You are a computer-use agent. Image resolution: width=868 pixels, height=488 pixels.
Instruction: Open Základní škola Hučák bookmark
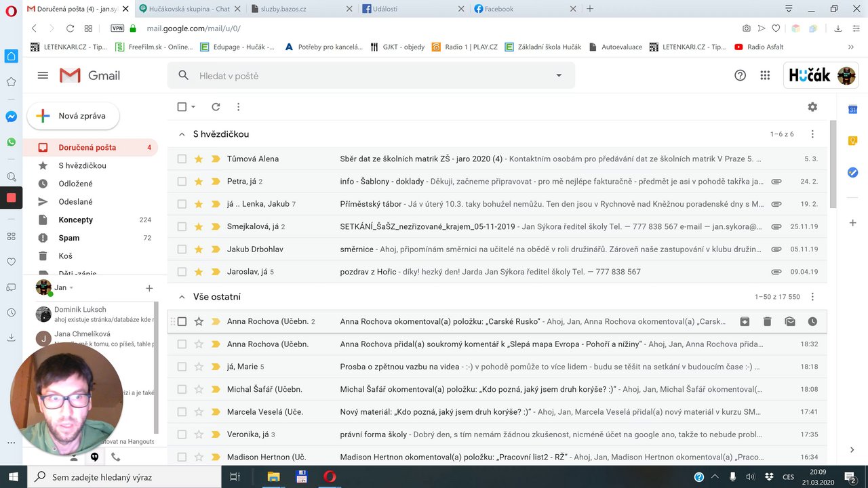[x=543, y=47]
